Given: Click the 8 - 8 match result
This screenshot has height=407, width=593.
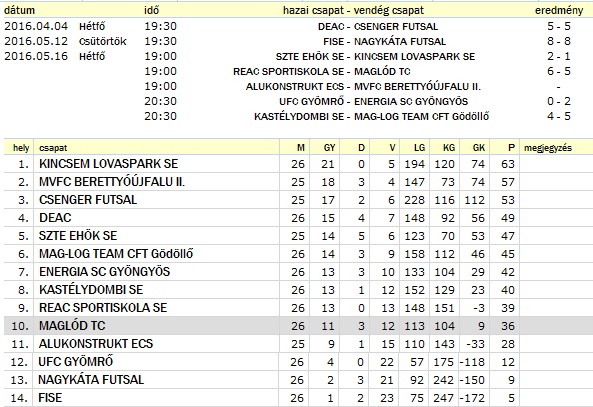Looking at the screenshot, I should pyautogui.click(x=559, y=41).
